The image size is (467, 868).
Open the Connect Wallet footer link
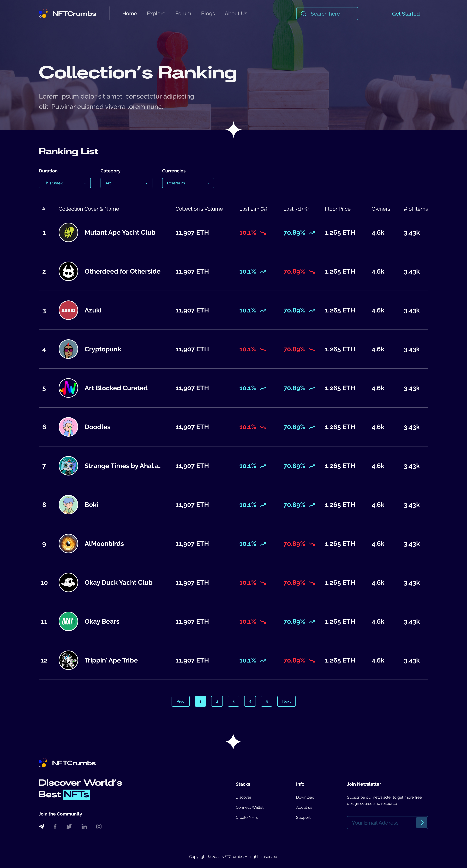pos(250,807)
